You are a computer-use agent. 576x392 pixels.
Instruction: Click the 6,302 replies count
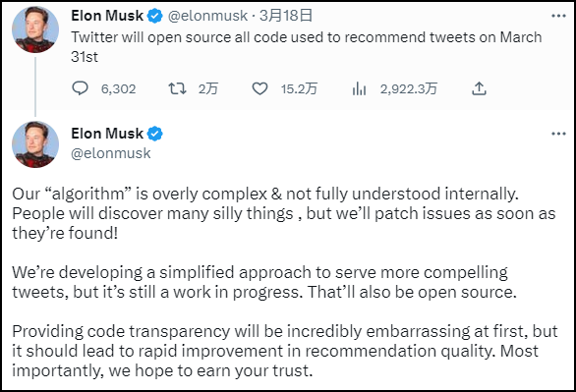pyautogui.click(x=118, y=88)
